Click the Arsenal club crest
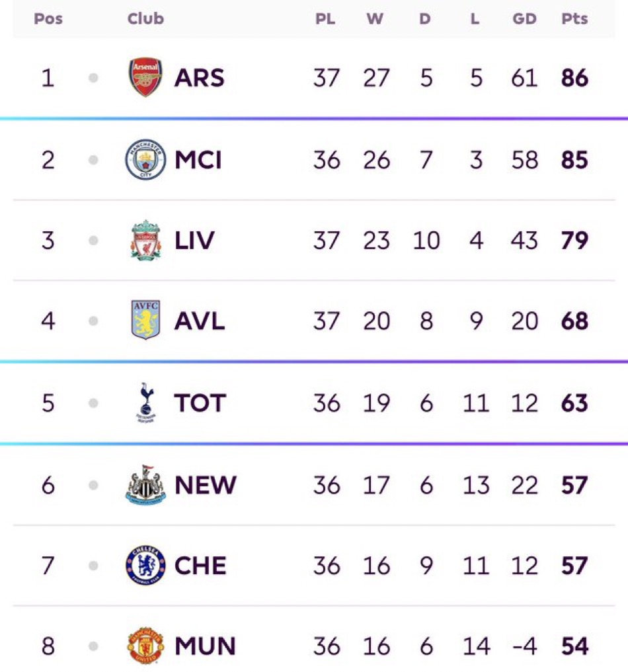Viewport: 628px width, 672px height. (x=145, y=78)
